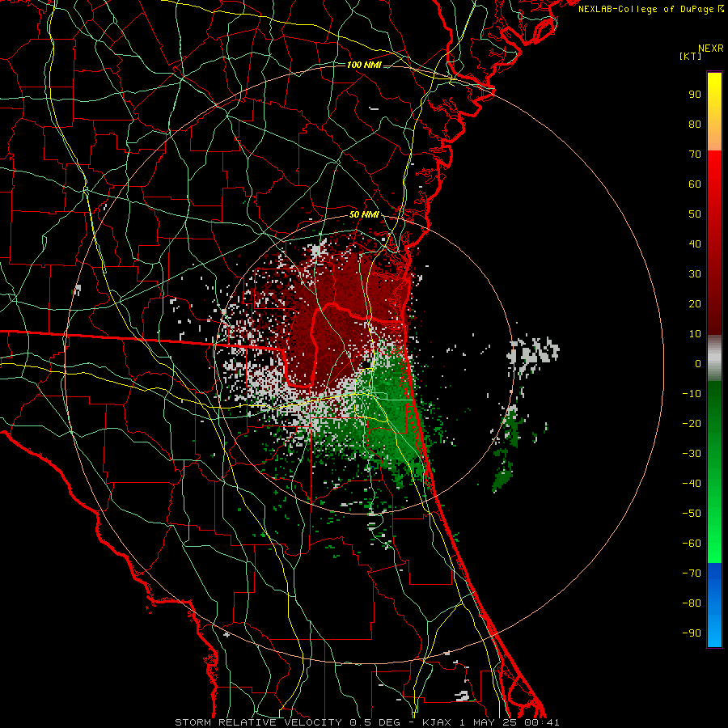The width and height of the screenshot is (728, 728).
Task: Click the 0.5 DEG elevation text
Action: click(x=381, y=722)
